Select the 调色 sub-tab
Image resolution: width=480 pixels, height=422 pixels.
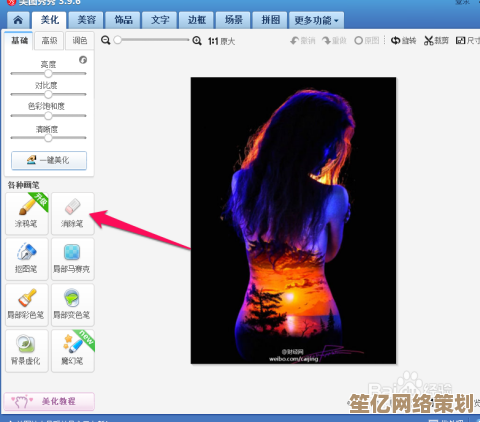coord(80,41)
